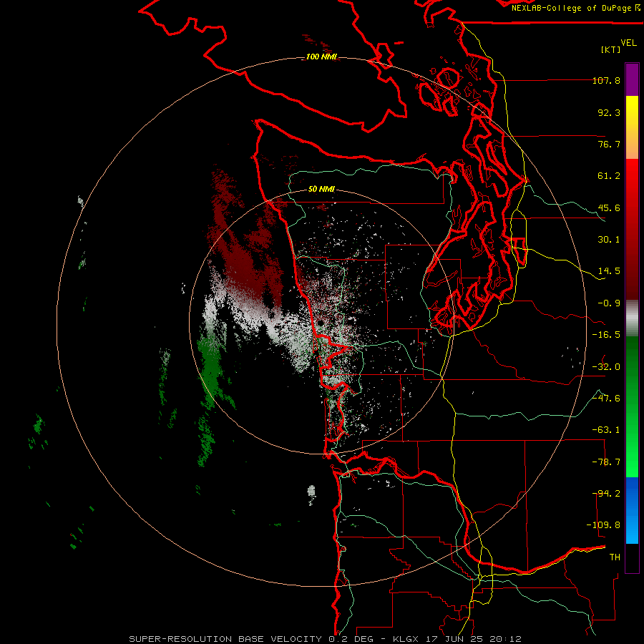Screen dimensions: 644x644
Task: Click the -63.1 velocity scale value
Action: point(606,430)
